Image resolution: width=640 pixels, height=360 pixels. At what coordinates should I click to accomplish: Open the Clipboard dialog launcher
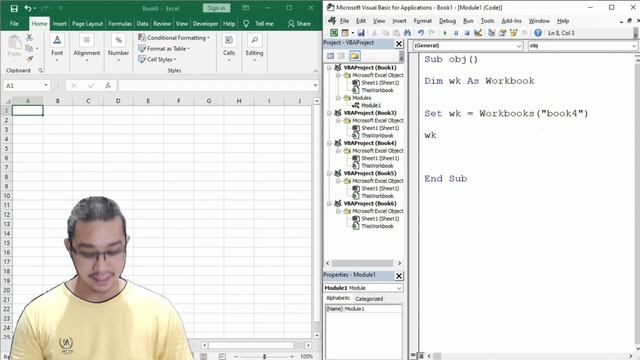click(41, 70)
